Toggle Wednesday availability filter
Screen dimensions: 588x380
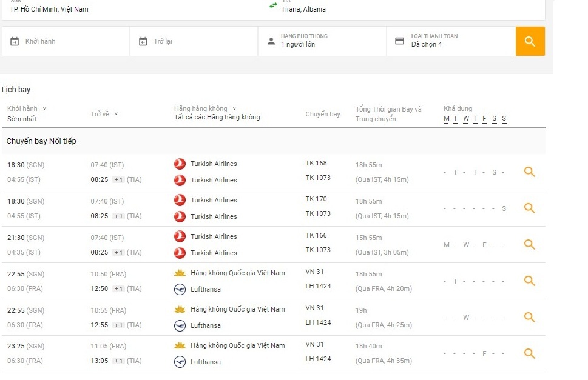coord(466,119)
